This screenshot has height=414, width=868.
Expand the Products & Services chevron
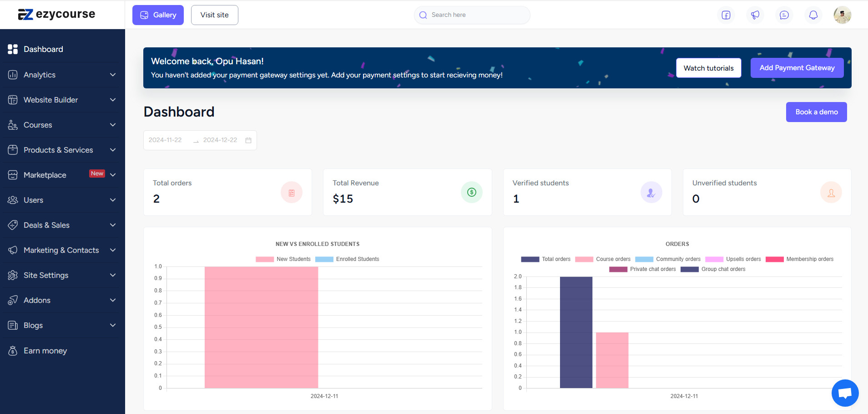113,150
